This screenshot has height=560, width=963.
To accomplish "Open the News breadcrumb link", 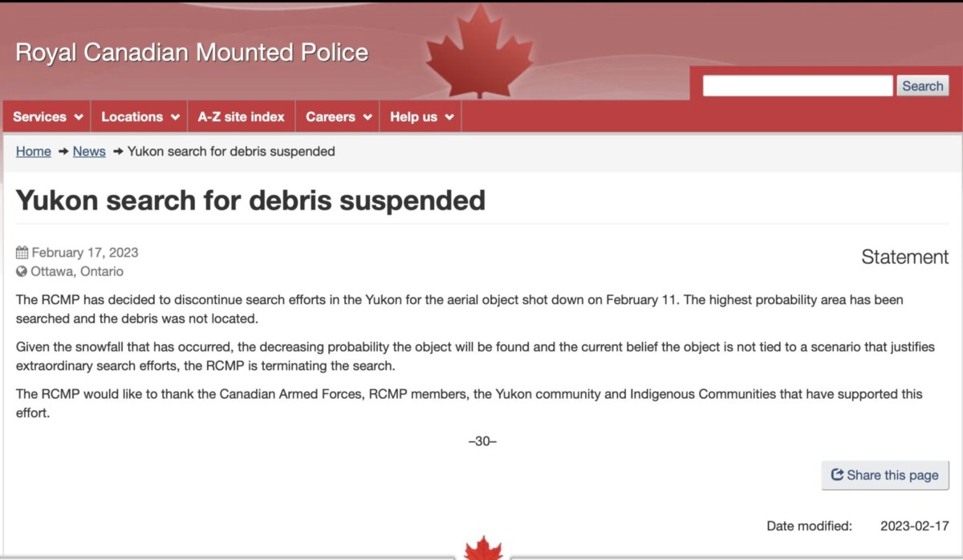I will [89, 152].
